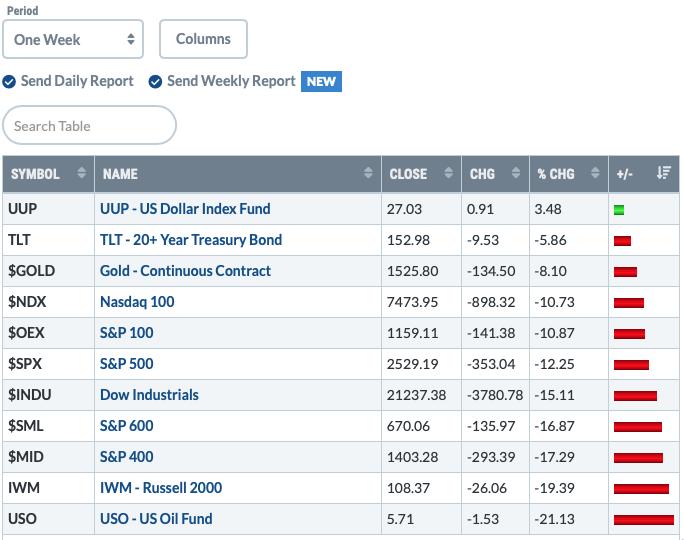This screenshot has width=684, height=540.
Task: Sort table by NAME column arrows
Action: point(368,173)
